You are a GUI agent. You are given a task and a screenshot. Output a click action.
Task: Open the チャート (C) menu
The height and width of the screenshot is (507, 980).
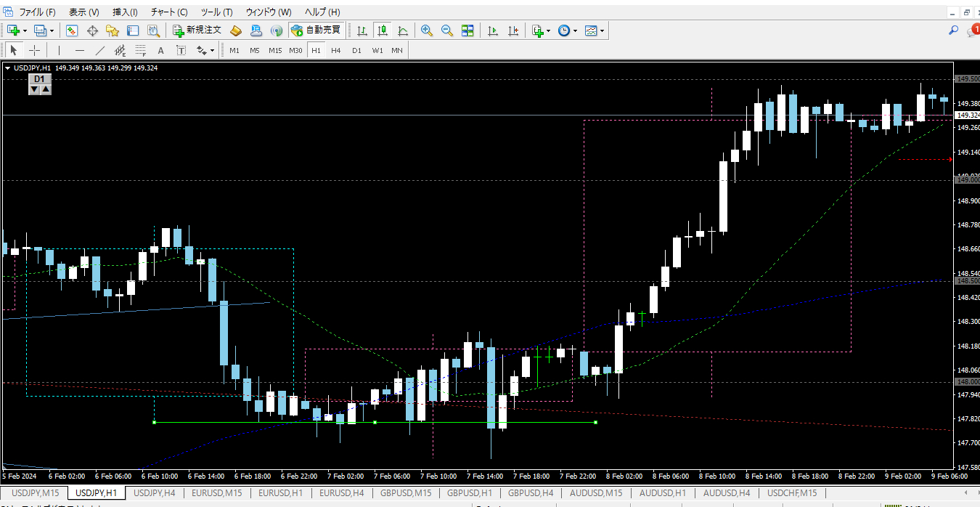tap(169, 12)
